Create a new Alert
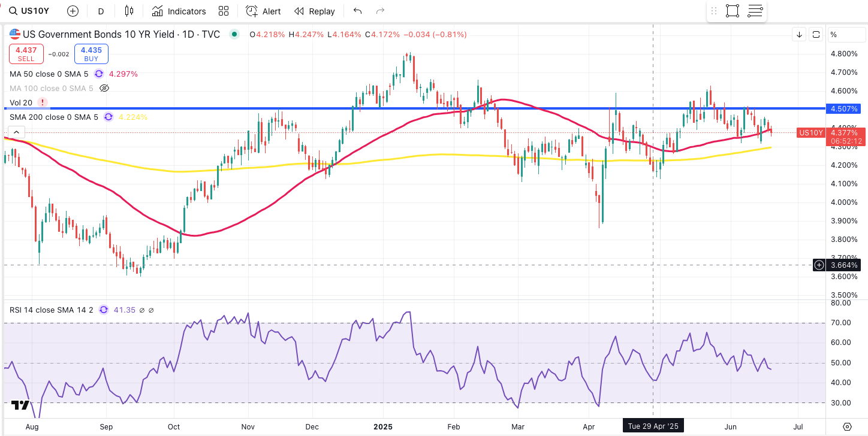This screenshot has height=436, width=868. pyautogui.click(x=263, y=11)
